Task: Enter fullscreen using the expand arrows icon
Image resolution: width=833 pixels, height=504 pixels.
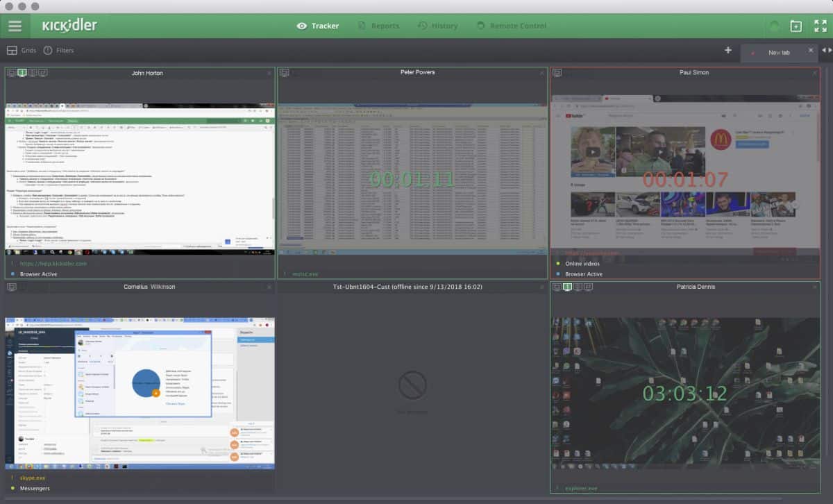Action: coord(819,26)
